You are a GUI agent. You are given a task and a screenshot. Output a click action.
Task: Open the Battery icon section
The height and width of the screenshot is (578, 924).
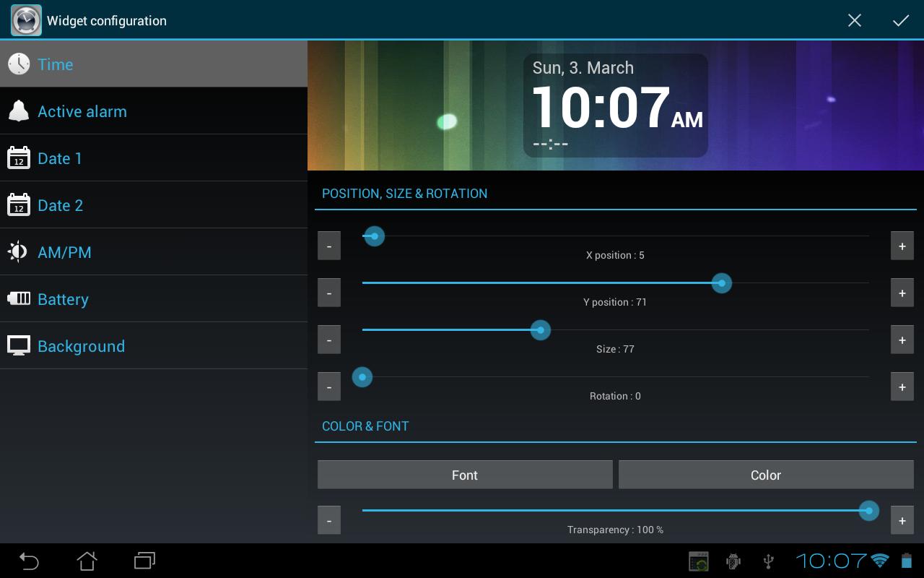[19, 298]
